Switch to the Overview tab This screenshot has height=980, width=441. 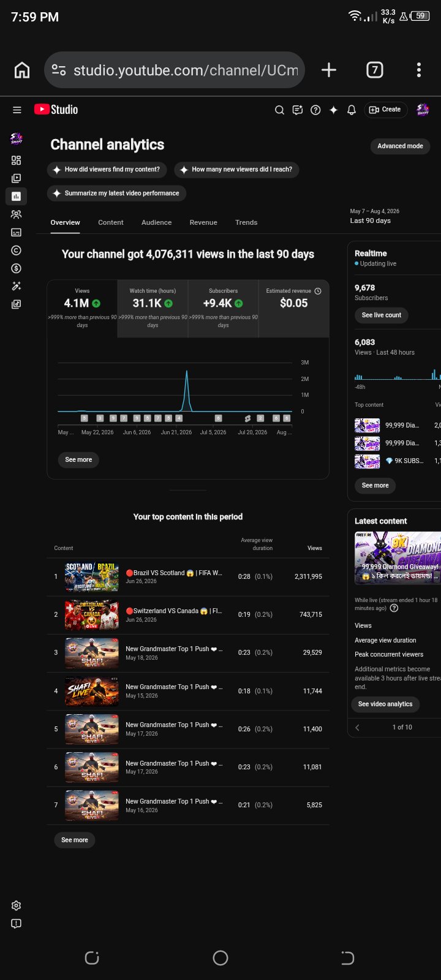[65, 222]
